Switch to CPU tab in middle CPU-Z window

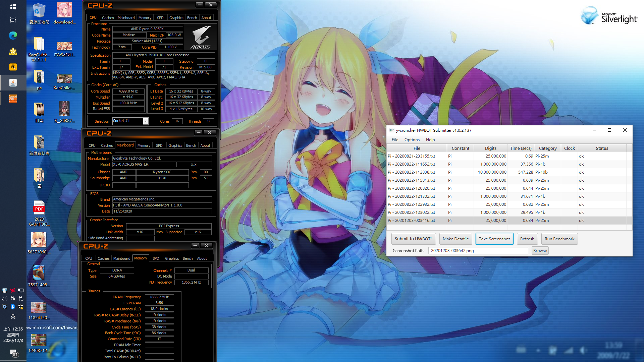[x=92, y=145]
